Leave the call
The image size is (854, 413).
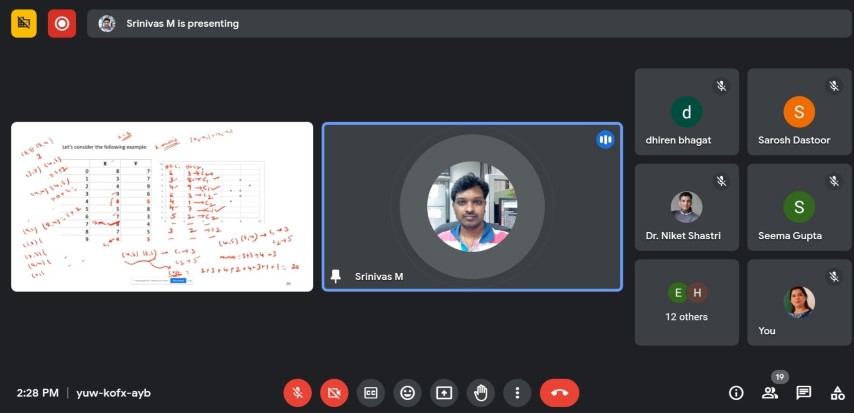click(x=559, y=393)
